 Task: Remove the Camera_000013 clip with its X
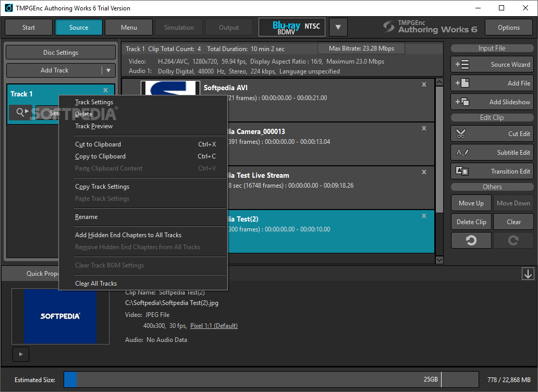tap(424, 128)
